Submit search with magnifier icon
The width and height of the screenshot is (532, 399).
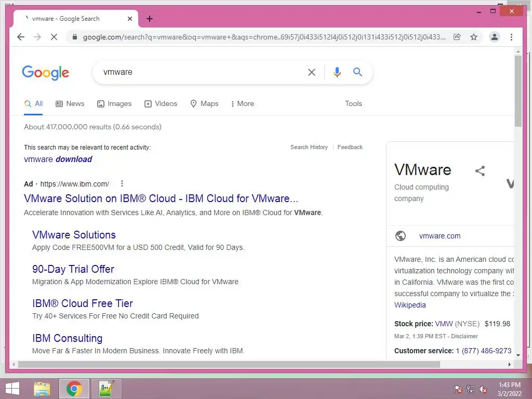pyautogui.click(x=357, y=72)
